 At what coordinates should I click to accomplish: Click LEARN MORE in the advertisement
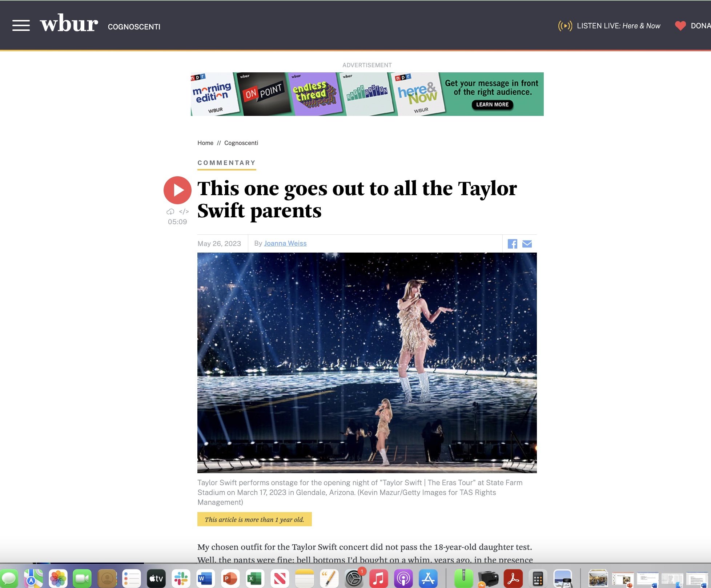[492, 105]
